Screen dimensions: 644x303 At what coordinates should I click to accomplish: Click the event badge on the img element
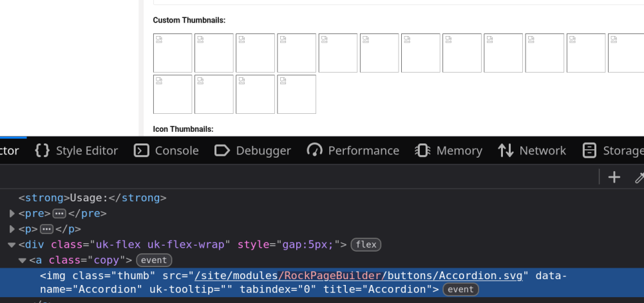[x=461, y=289]
